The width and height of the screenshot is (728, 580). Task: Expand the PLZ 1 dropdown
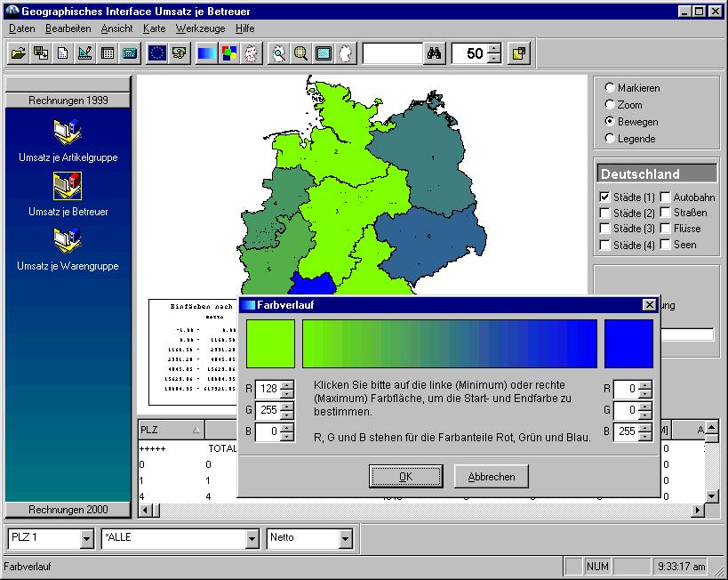(86, 538)
